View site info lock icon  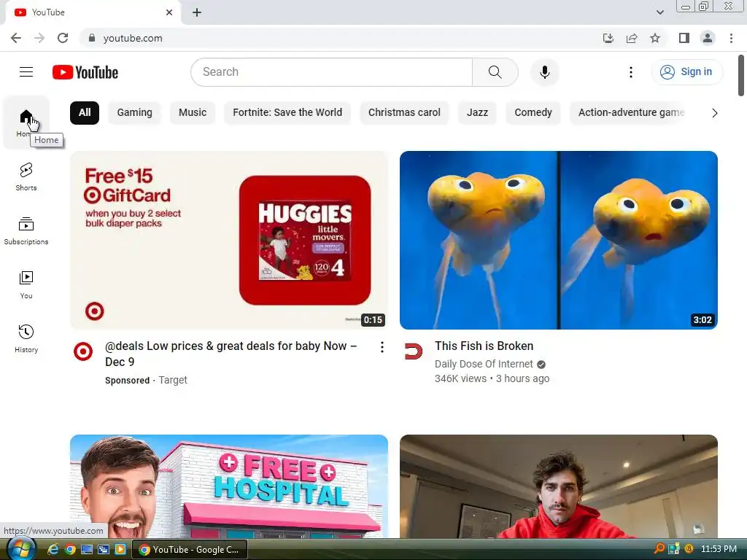92,38
